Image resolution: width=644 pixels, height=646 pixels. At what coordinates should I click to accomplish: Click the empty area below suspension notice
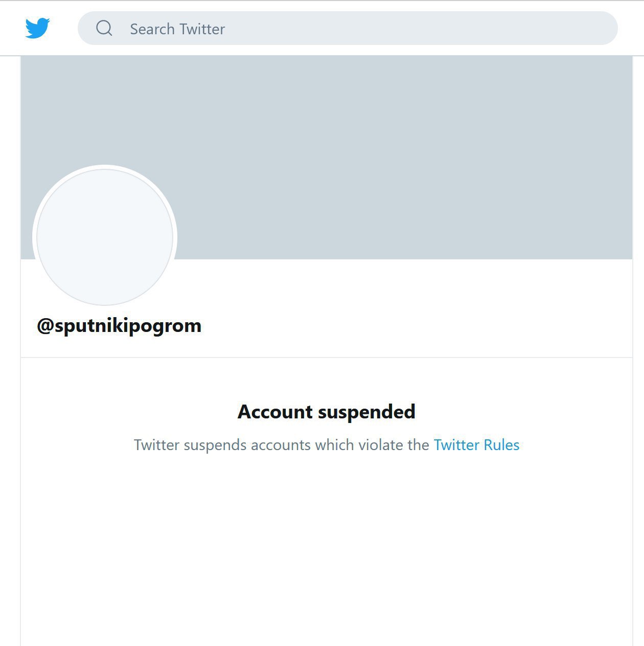(327, 552)
